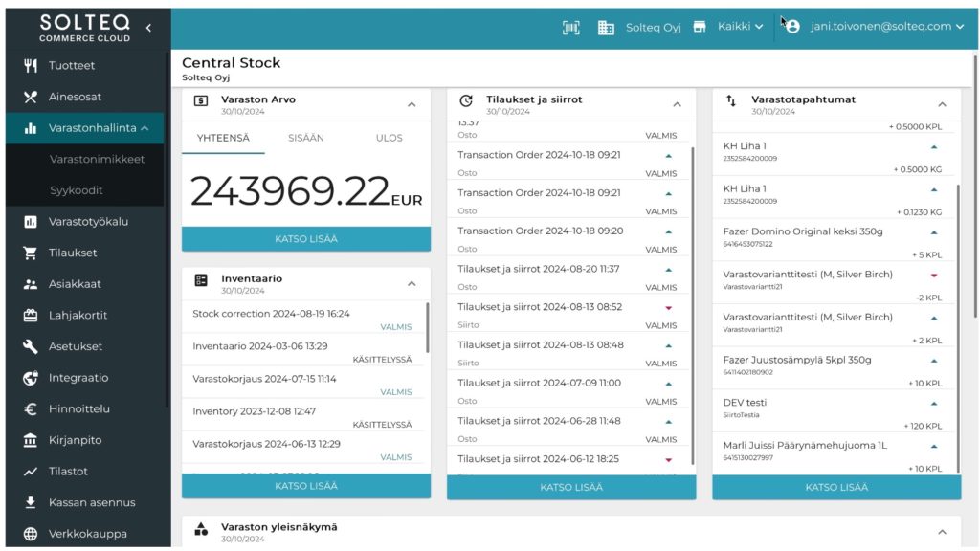Open the user account avatar icon
980x551 pixels.
pyautogui.click(x=792, y=27)
